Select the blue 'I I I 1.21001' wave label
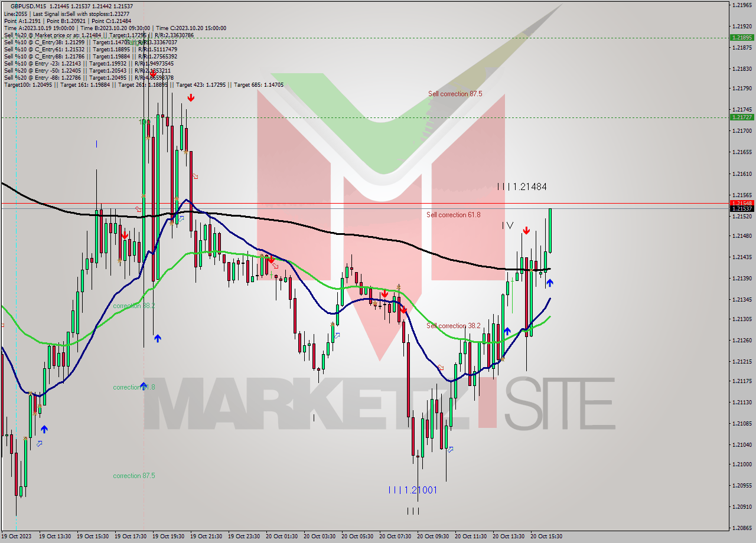 [413, 490]
